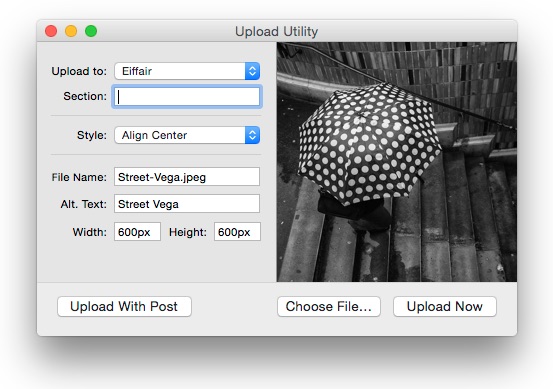Screen dimensions: 553x389
Task: Click the Upload Now button
Action: pos(445,306)
